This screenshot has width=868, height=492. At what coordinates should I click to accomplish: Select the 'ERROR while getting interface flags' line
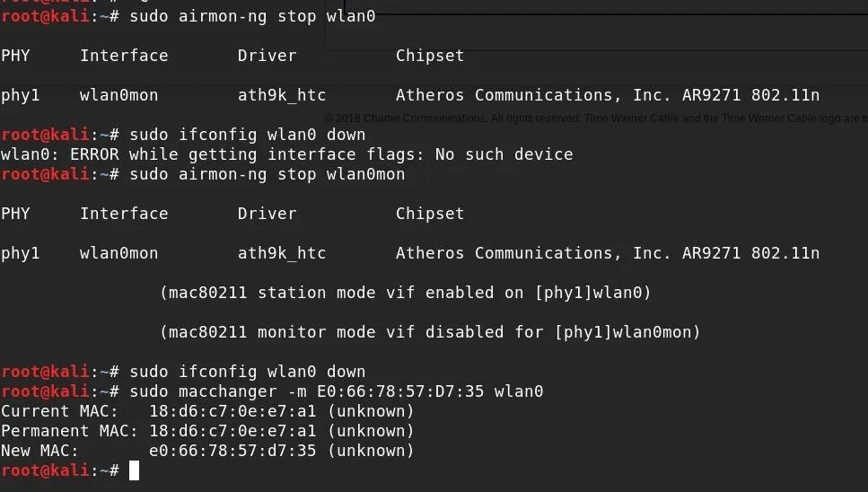(x=286, y=154)
